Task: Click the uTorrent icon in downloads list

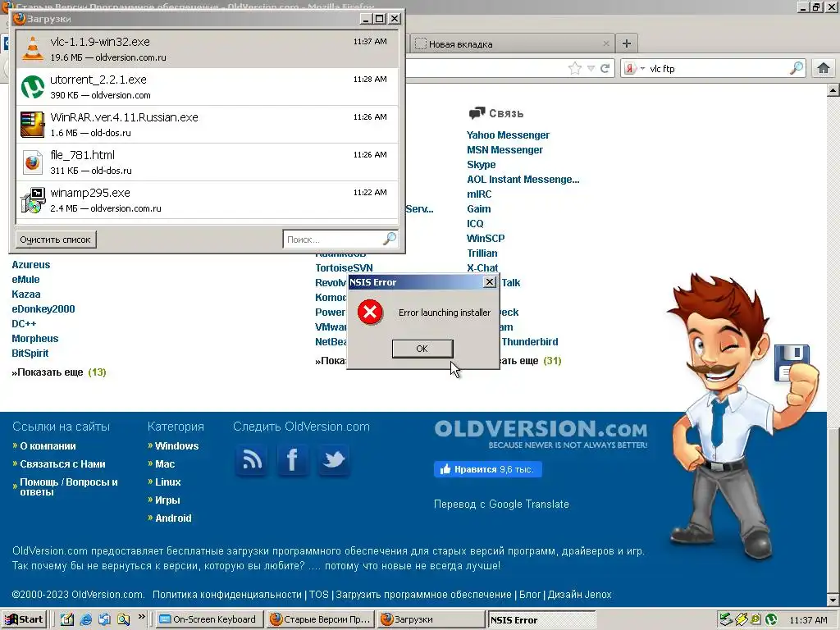Action: click(33, 87)
